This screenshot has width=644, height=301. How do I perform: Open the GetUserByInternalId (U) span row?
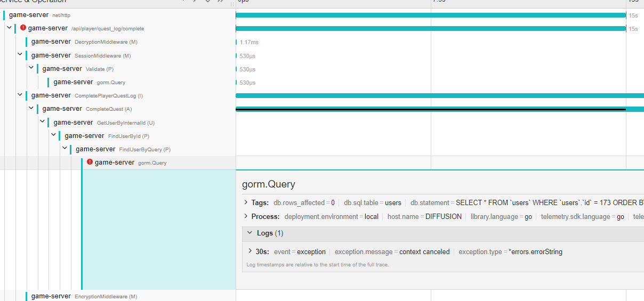(104, 123)
